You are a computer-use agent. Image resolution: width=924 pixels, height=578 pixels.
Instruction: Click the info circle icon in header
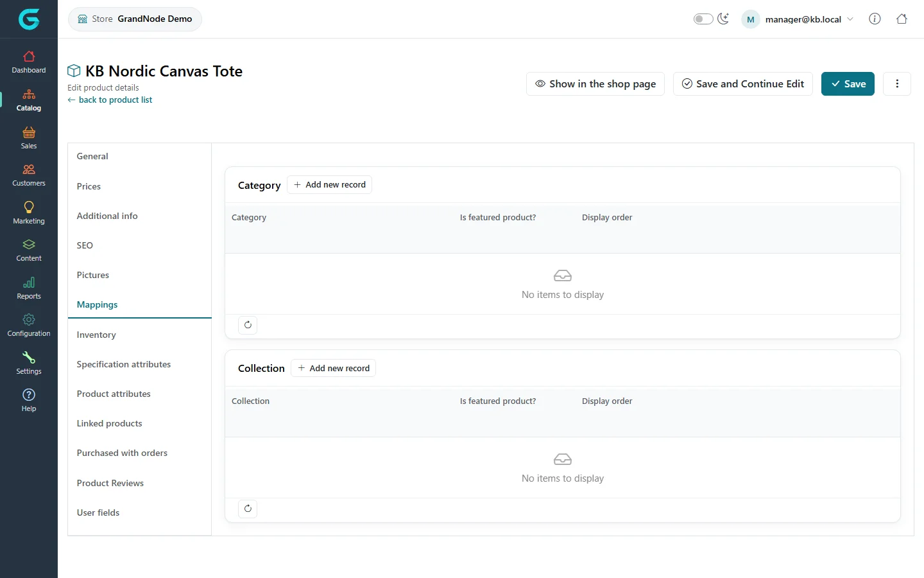pos(875,19)
